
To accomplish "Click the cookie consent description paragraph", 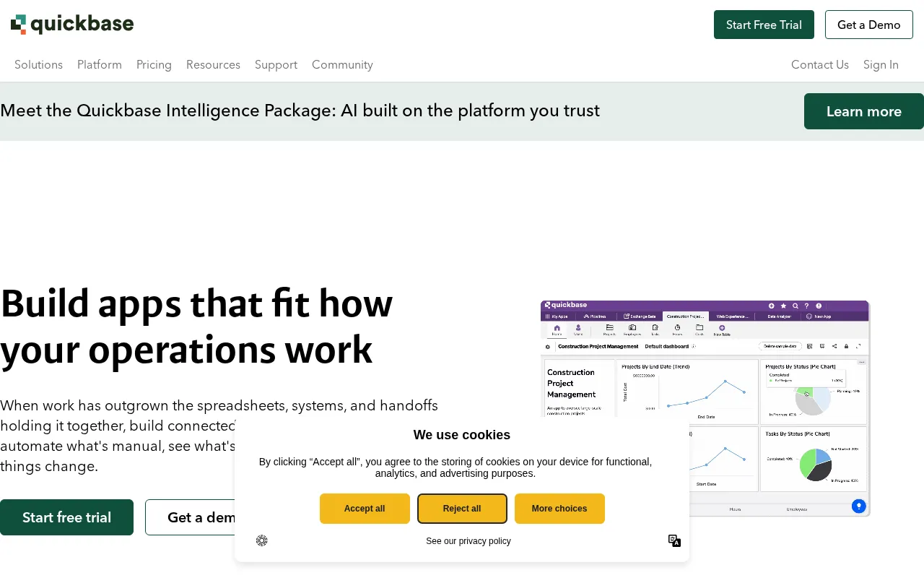I will [456, 467].
